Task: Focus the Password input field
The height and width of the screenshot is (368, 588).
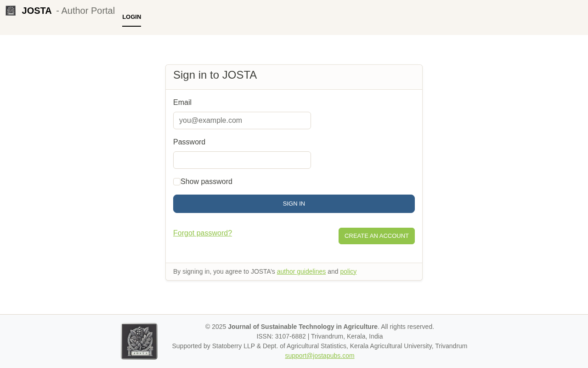Action: point(242,160)
